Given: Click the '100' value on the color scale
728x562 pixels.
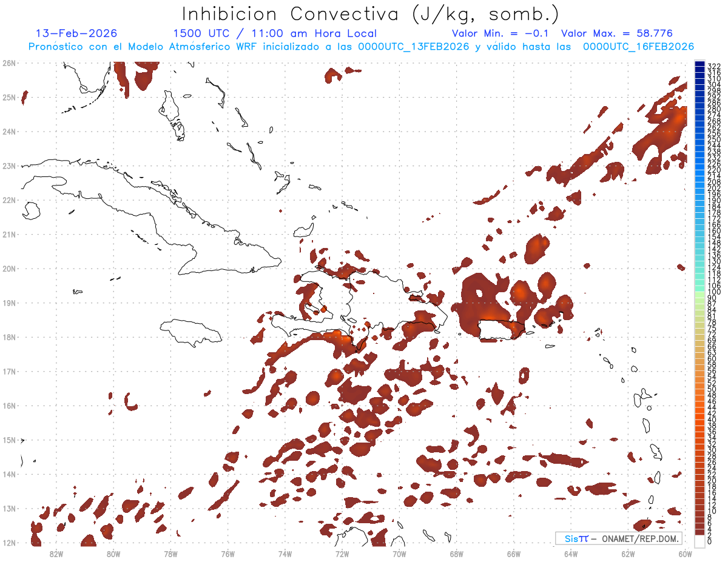Looking at the screenshot, I should point(713,292).
